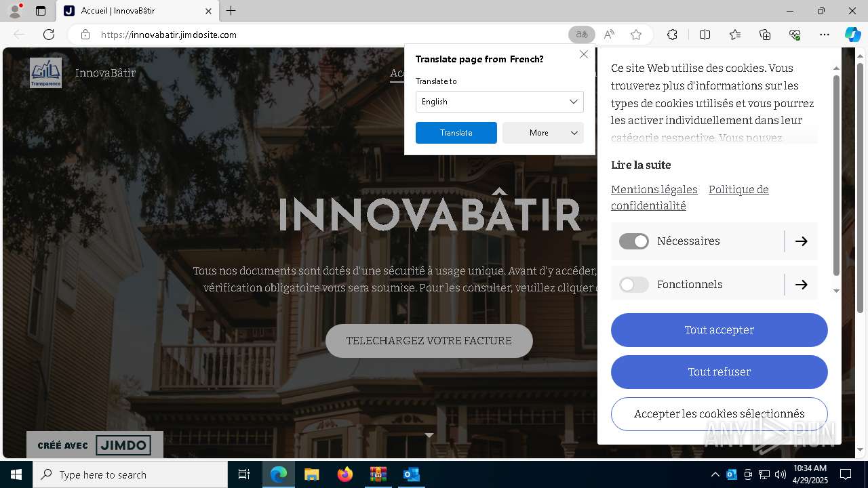Click the InnovaBâtir site title
Screen dimensions: 868x488
[105, 73]
